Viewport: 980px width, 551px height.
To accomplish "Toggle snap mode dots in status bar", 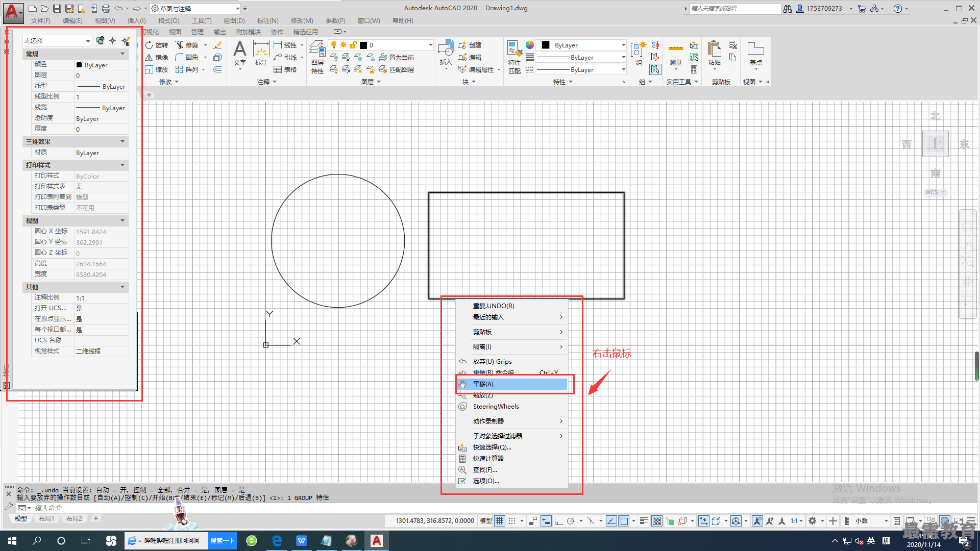I will [x=512, y=521].
